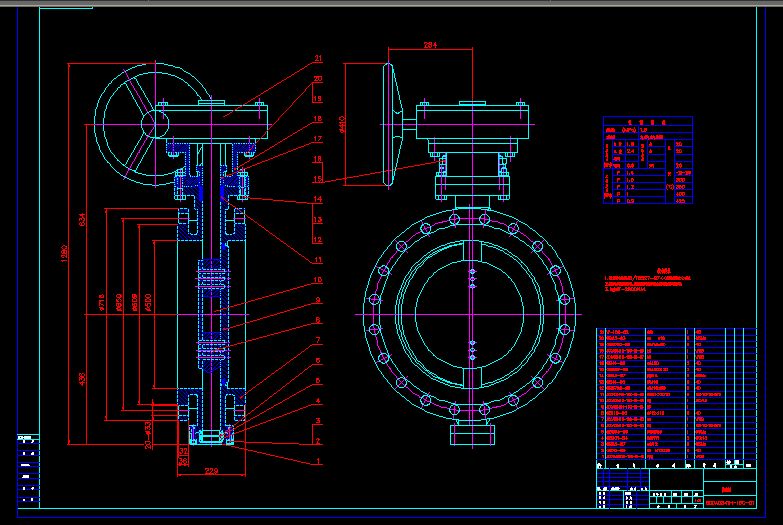Click the red technical parameters table

tap(649, 160)
